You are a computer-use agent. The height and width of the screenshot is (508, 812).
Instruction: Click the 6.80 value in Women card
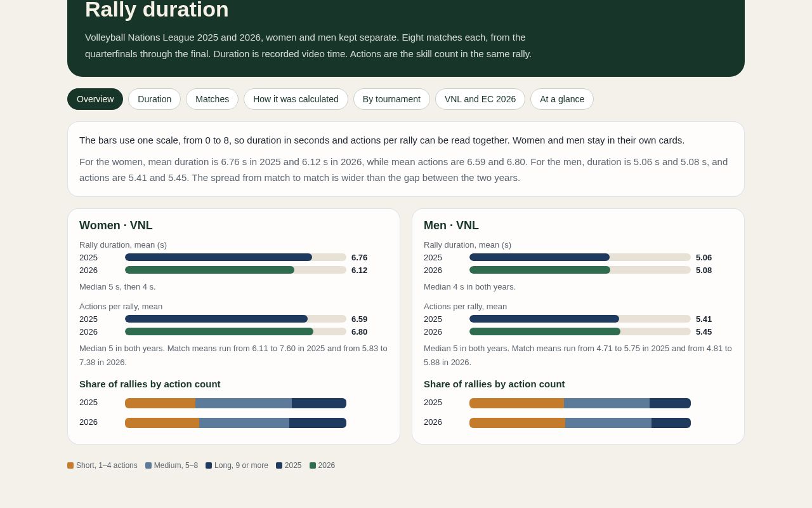[360, 331]
